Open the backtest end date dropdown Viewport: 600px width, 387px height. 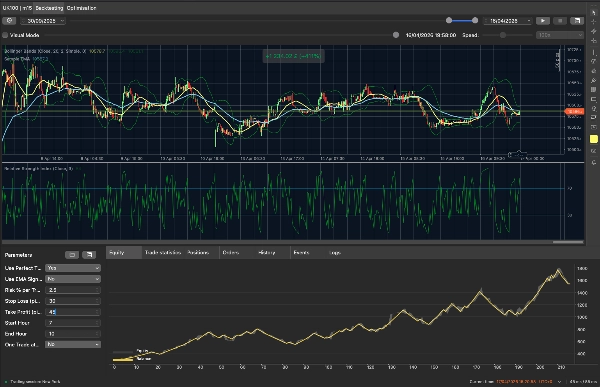point(508,21)
